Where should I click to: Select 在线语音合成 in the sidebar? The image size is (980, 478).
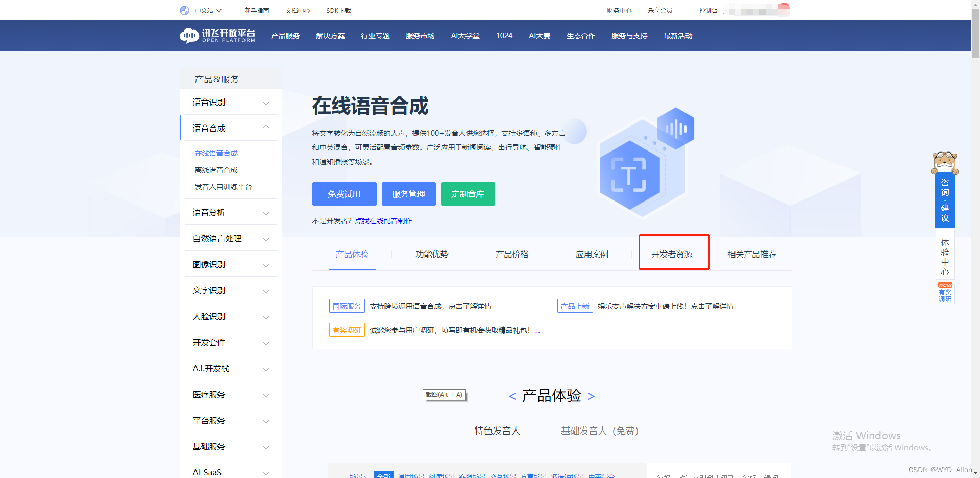(216, 153)
